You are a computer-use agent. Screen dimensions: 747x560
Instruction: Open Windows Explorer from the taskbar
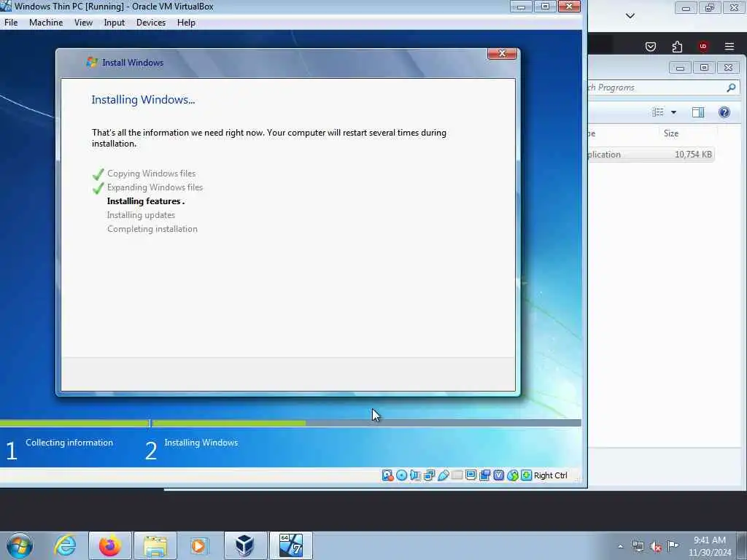155,545
